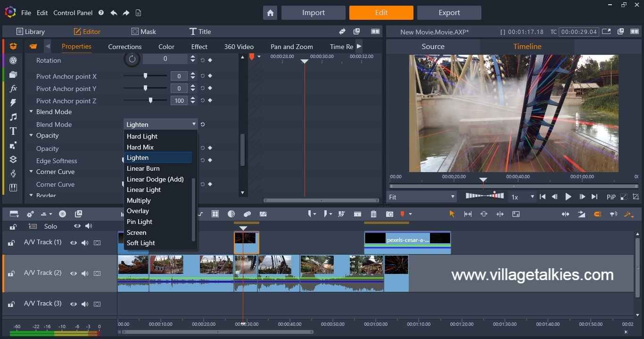This screenshot has height=339, width=644.
Task: Select Multiply from the Blend Mode list
Action: tap(139, 200)
